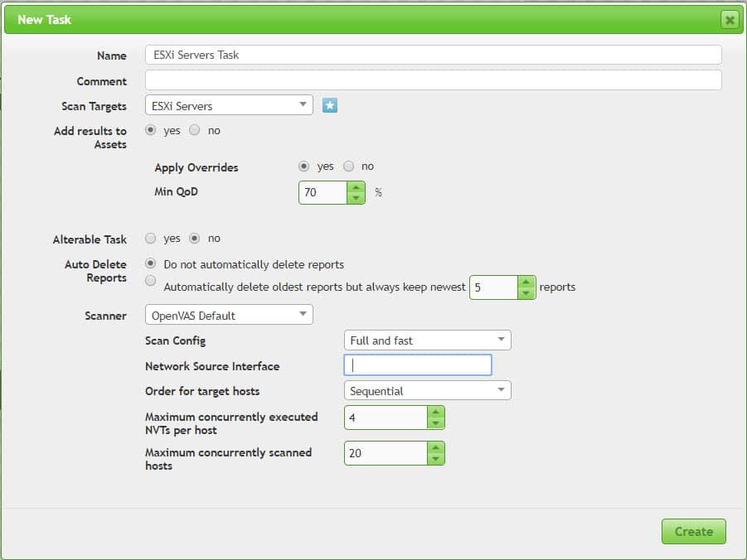Screen dimensions: 747x560
Task: Decrease Min QoD value
Action: 356,198
